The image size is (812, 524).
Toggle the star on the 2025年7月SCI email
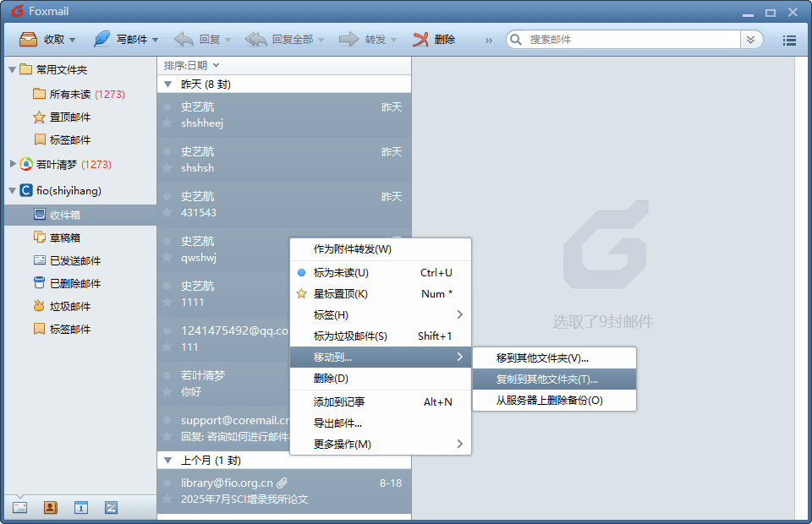(x=167, y=499)
